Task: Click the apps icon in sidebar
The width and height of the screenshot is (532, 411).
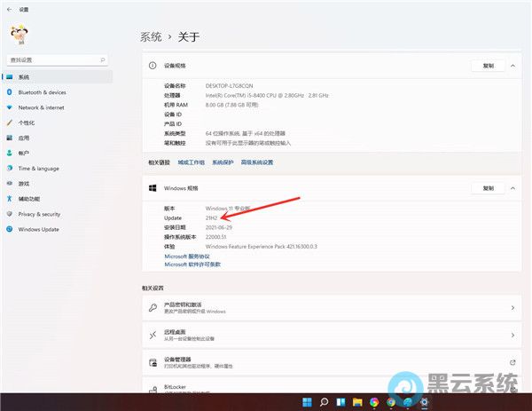Action: tap(10, 138)
